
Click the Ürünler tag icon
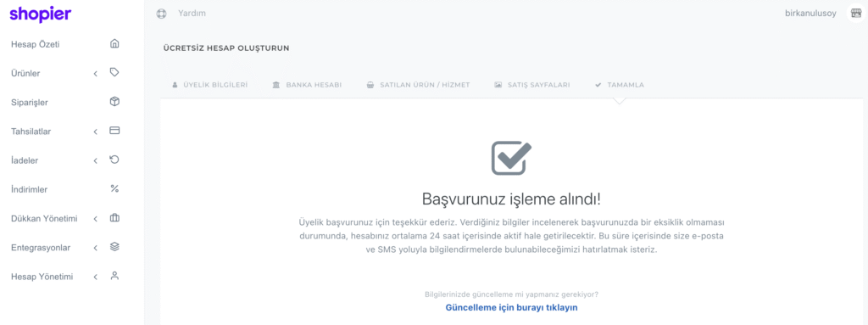pos(114,73)
